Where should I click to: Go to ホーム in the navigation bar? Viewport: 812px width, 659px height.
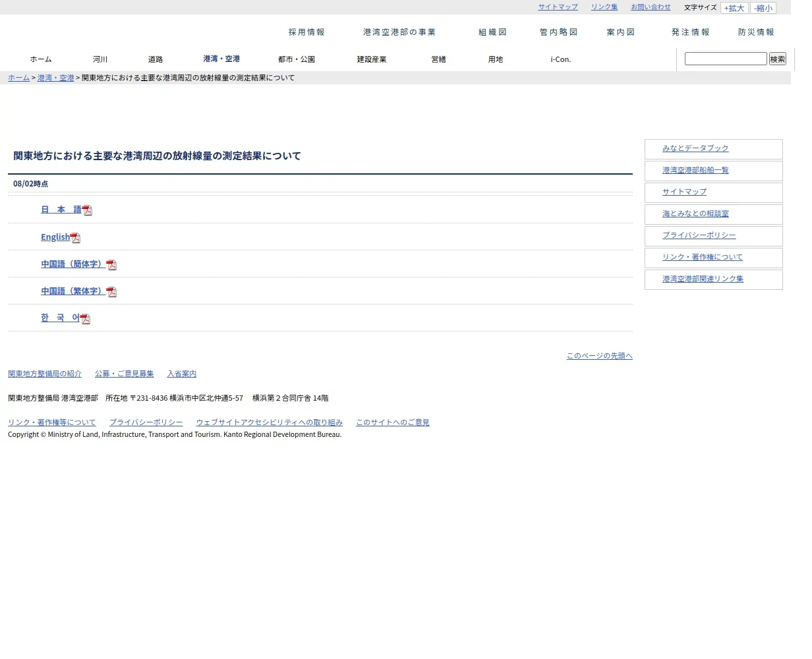pyautogui.click(x=41, y=59)
